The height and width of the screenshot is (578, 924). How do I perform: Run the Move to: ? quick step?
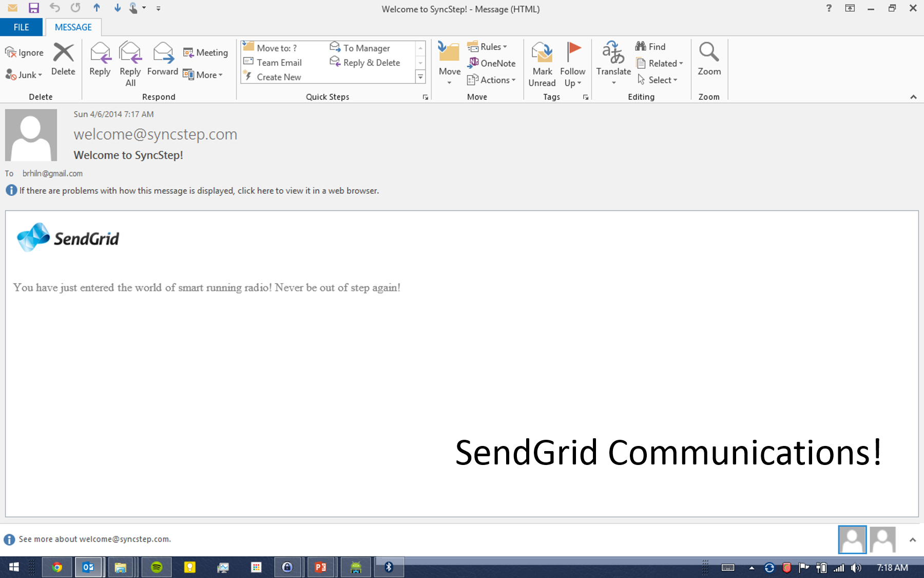[270, 48]
